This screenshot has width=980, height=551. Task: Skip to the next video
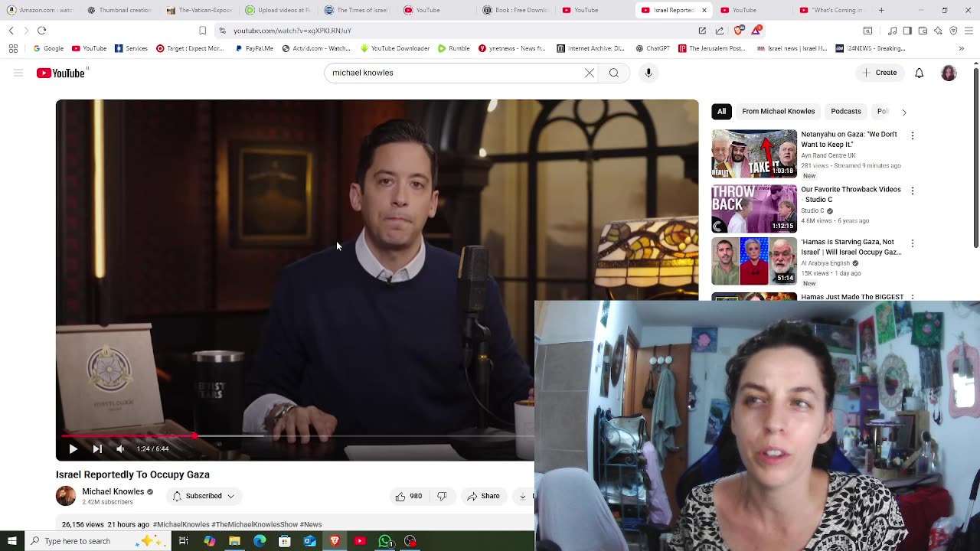[97, 449]
